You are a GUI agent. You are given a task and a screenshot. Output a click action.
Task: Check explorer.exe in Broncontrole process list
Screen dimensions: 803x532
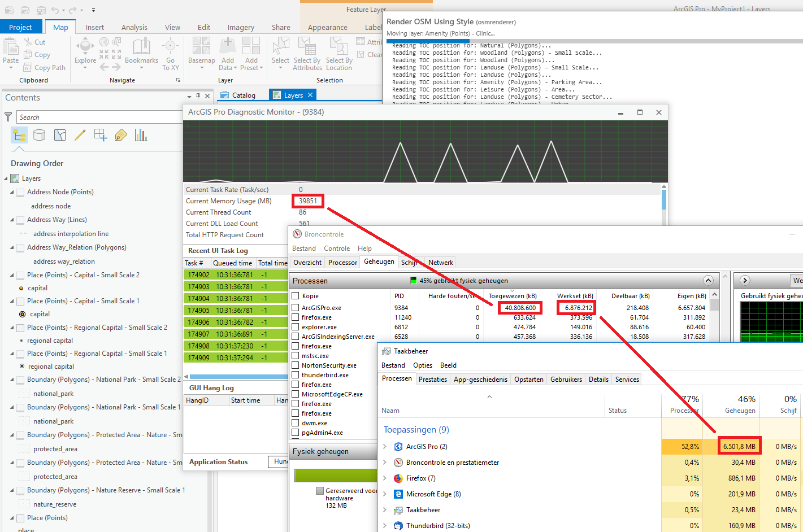point(295,327)
